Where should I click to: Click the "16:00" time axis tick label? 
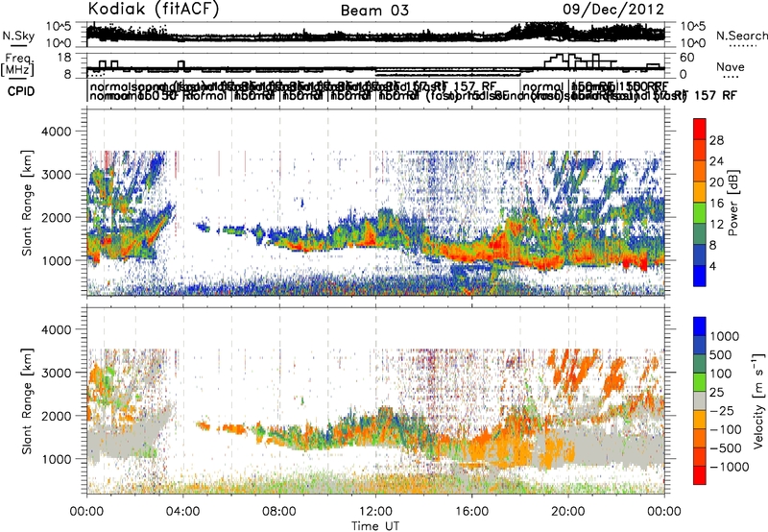[471, 512]
